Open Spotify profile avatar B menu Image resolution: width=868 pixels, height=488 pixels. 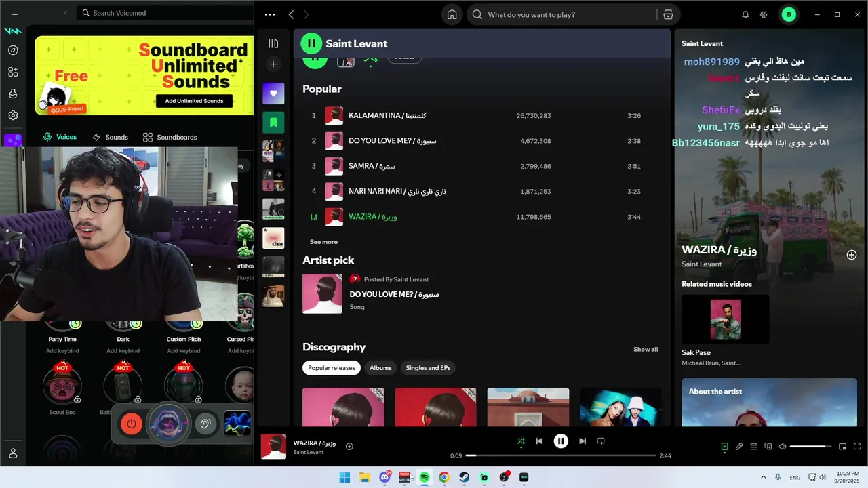tap(789, 14)
